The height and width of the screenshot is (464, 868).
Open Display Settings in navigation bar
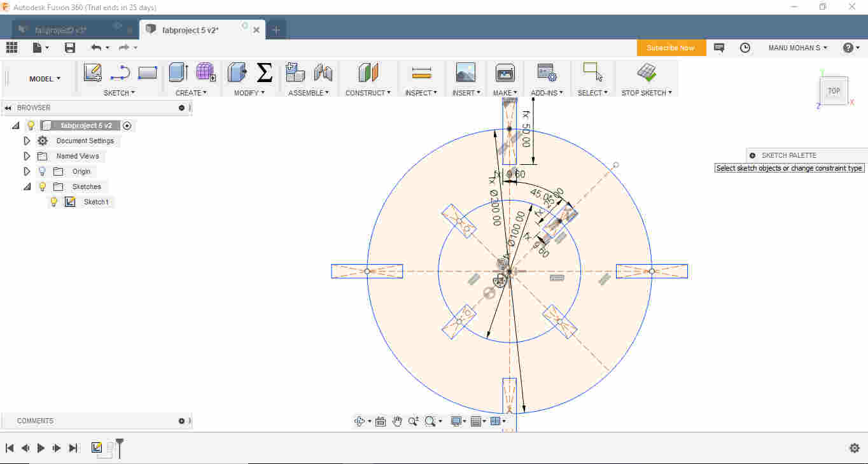456,421
